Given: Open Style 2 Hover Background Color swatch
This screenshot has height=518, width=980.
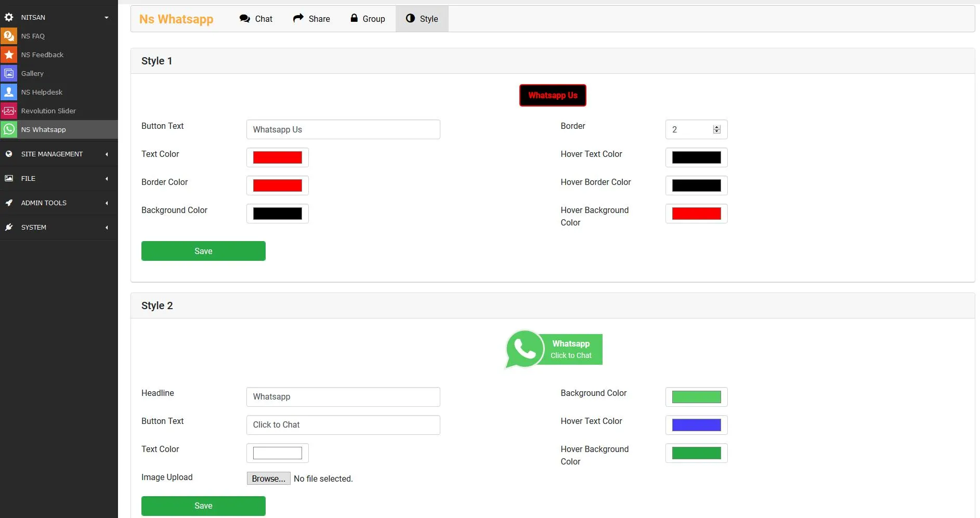Looking at the screenshot, I should point(696,453).
